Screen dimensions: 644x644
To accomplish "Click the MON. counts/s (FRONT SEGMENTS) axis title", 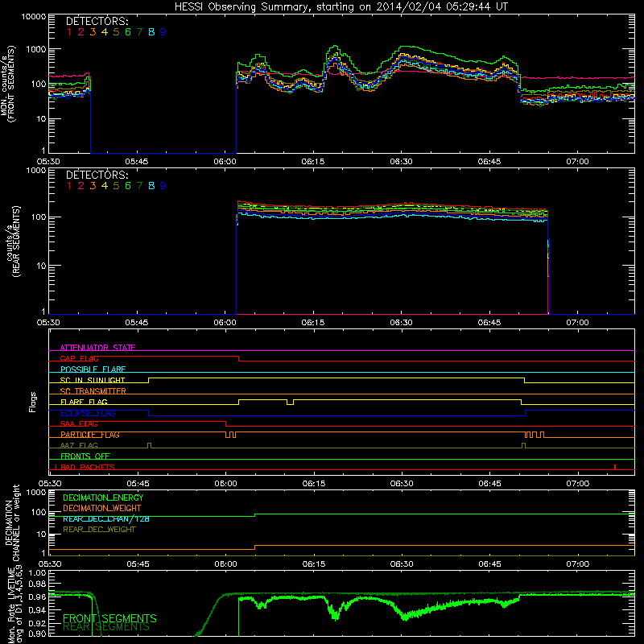I will [x=8, y=85].
